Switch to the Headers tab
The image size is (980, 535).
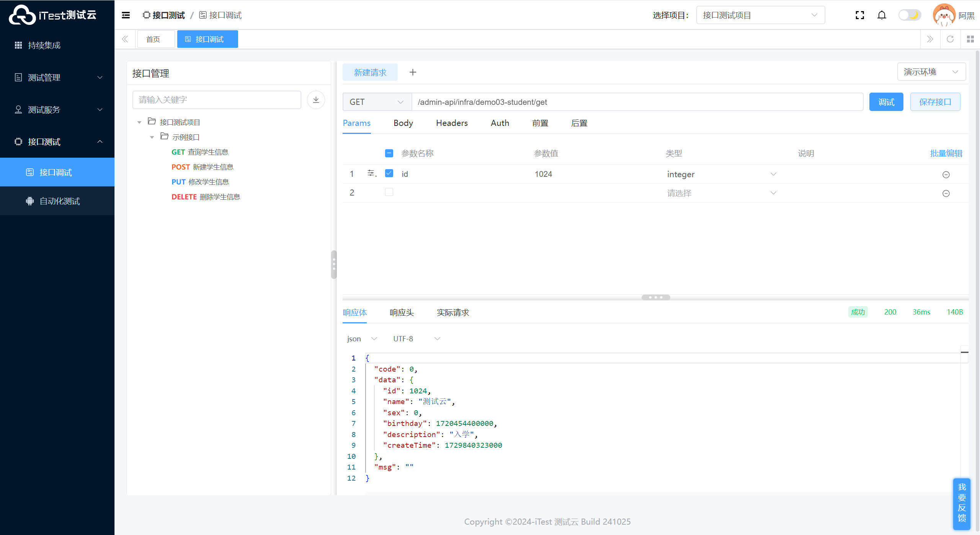click(x=452, y=123)
